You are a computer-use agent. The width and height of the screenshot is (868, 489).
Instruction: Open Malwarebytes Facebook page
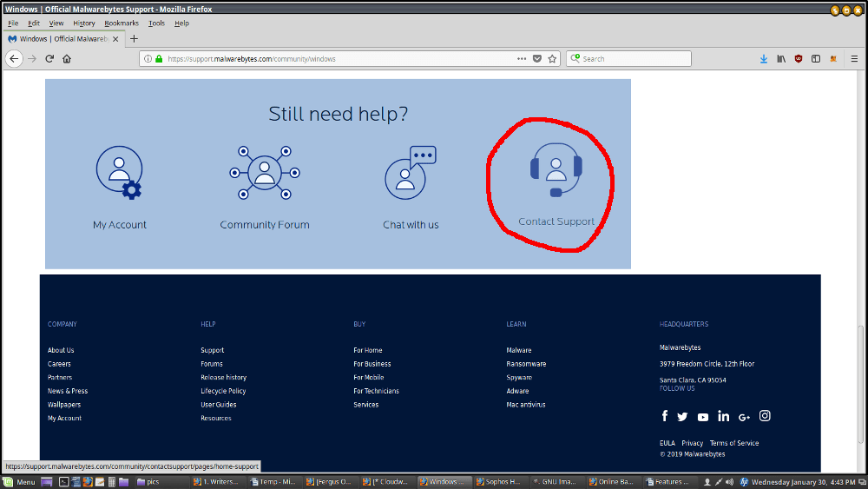665,416
